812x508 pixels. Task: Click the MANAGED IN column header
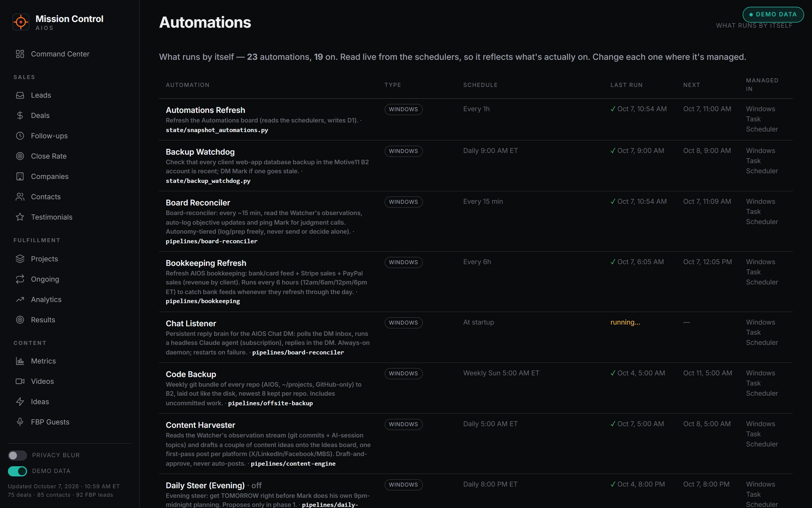[762, 85]
